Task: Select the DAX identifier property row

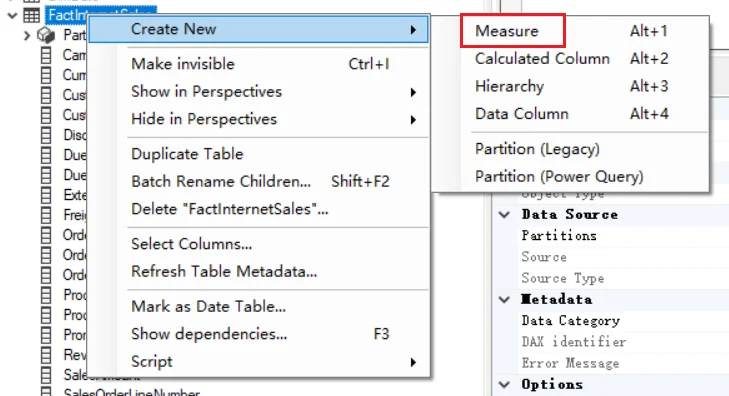Action: [x=623, y=342]
